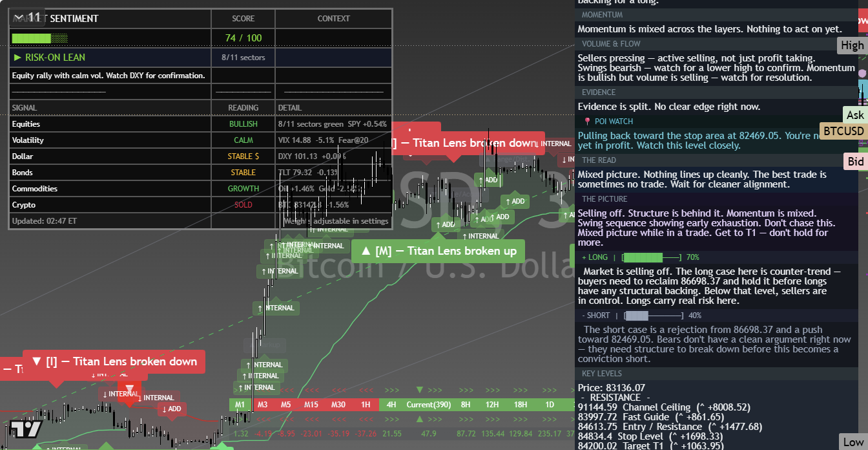Screen dimensions: 868x450
Task: Select the M3 timeframe cell
Action: pos(262,405)
